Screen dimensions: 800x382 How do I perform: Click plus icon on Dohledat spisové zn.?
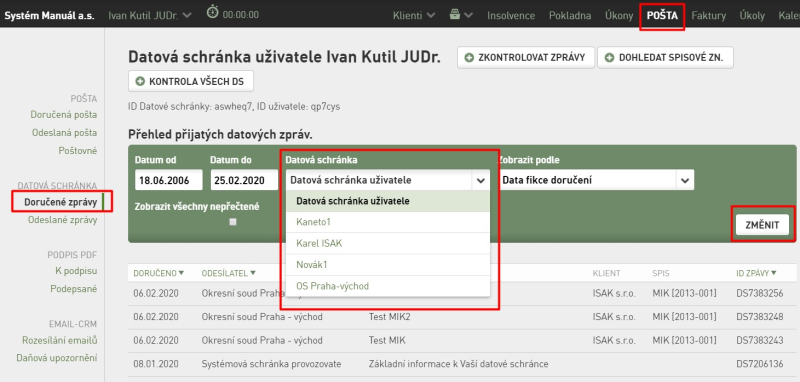coord(609,58)
